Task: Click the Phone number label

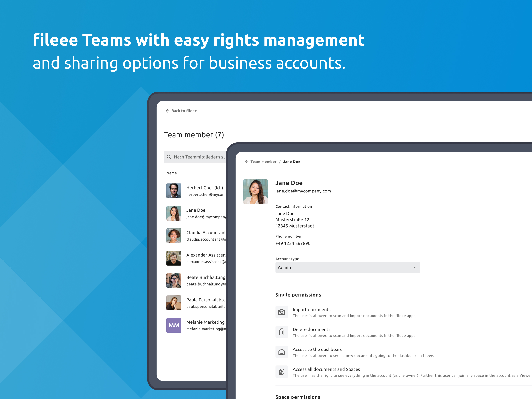Action: point(288,236)
